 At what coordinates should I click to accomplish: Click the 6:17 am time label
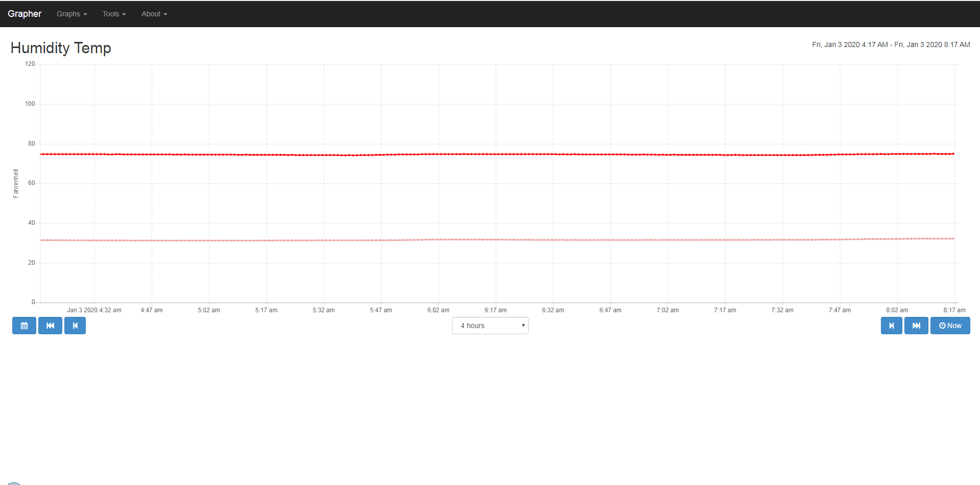click(x=496, y=310)
